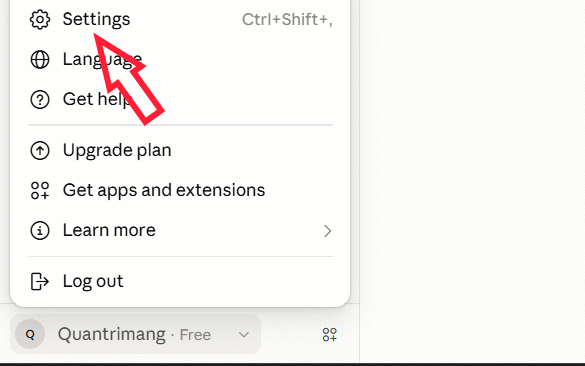This screenshot has height=366, width=585.
Task: Collapse the account menu using the down chevron
Action: click(x=244, y=335)
